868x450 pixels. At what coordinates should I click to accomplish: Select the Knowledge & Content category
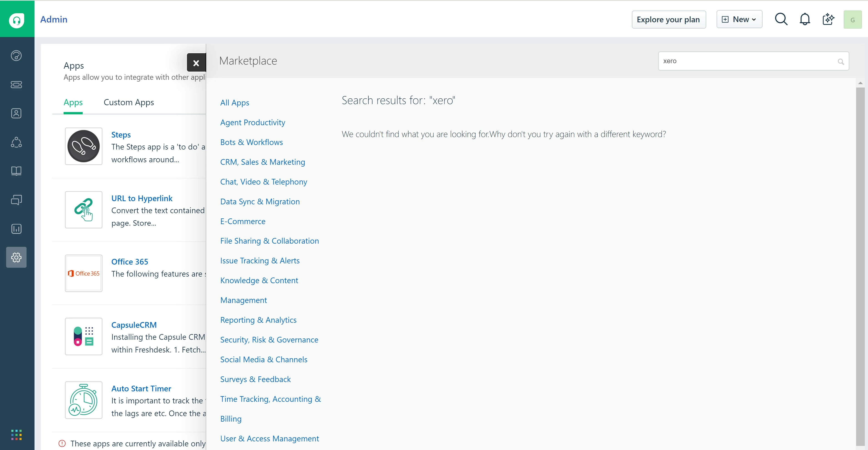click(x=259, y=280)
